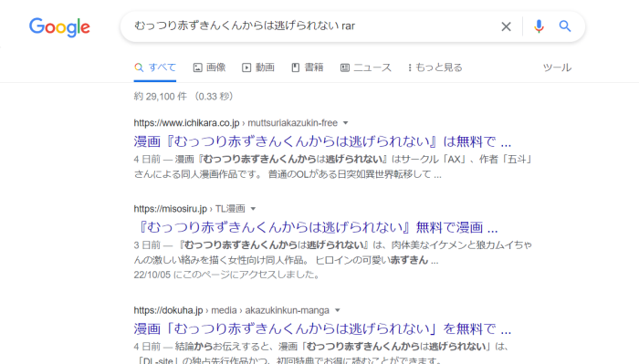Clear the search query with X icon
The image size is (639, 364).
click(506, 26)
